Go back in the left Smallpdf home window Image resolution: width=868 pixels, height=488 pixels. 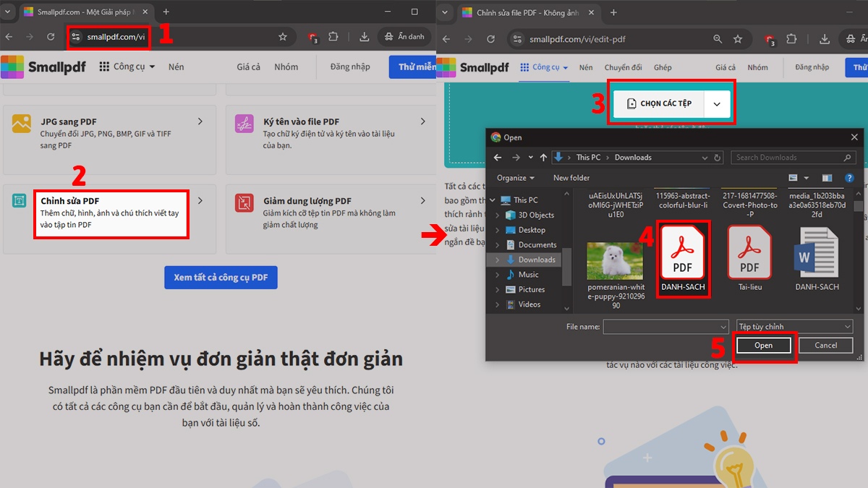9,37
